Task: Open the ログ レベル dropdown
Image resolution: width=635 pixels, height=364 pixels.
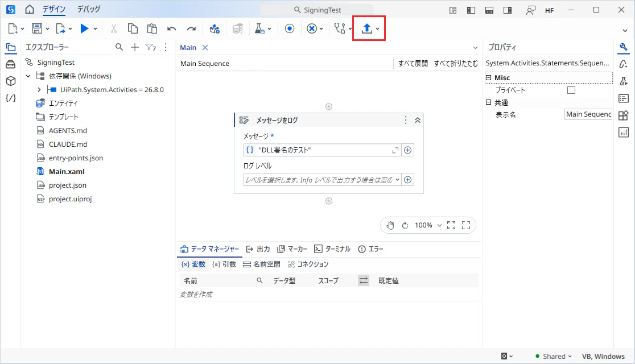Action: tap(323, 180)
